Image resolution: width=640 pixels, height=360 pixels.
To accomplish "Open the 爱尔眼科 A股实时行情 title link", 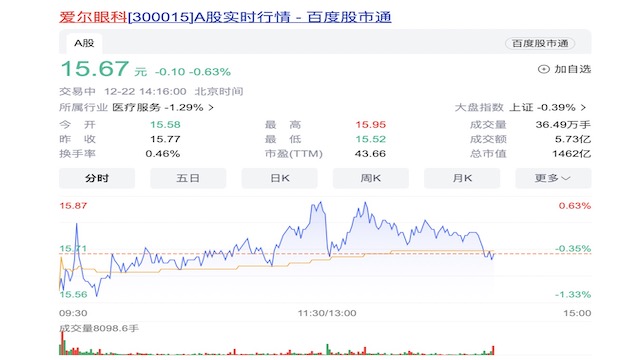I will 225,17.
